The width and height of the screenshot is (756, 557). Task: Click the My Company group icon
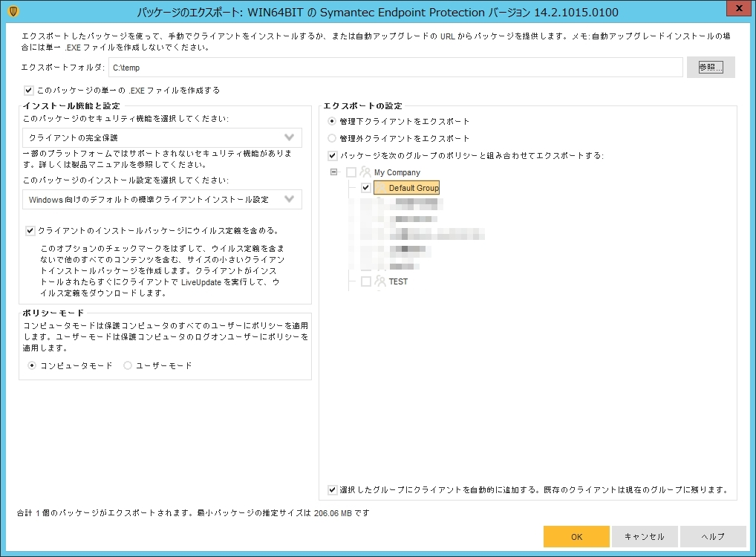[x=365, y=172]
